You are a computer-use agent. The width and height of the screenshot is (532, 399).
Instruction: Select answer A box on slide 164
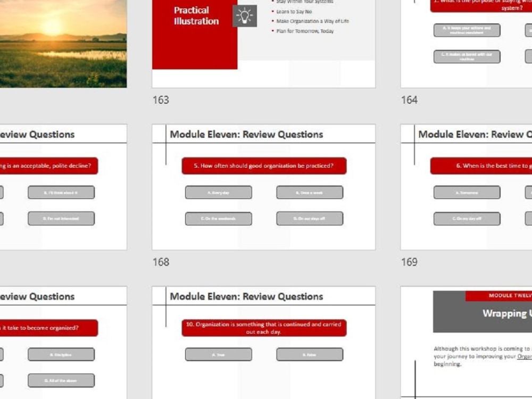click(x=467, y=30)
